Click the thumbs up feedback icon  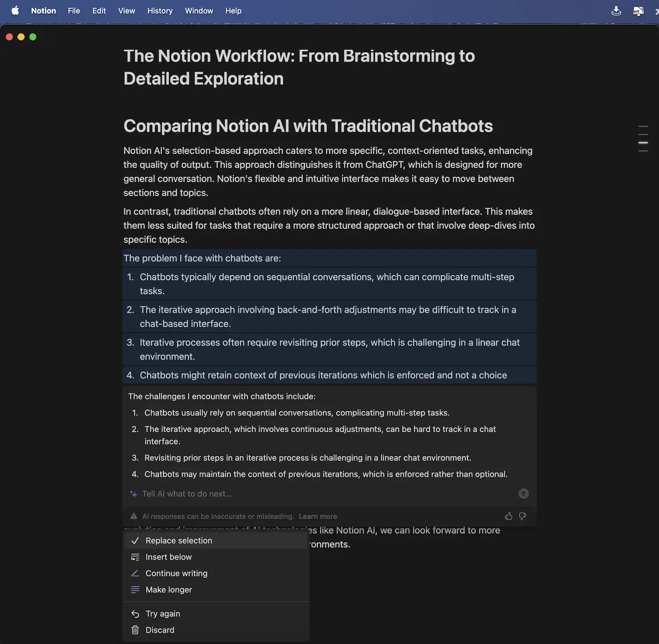pyautogui.click(x=509, y=516)
